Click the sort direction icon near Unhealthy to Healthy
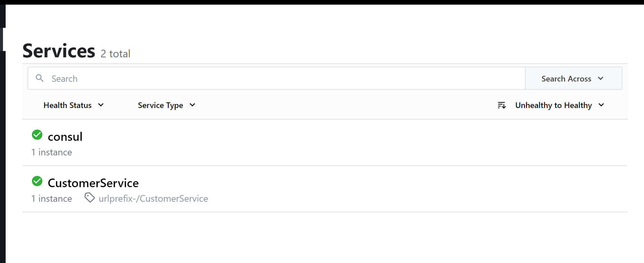644x263 pixels. pyautogui.click(x=502, y=105)
